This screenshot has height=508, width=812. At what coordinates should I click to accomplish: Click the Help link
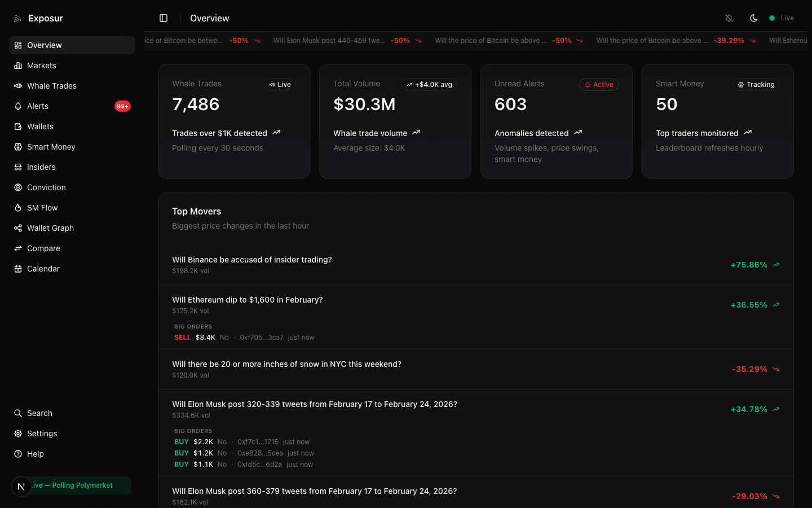coord(19,454)
